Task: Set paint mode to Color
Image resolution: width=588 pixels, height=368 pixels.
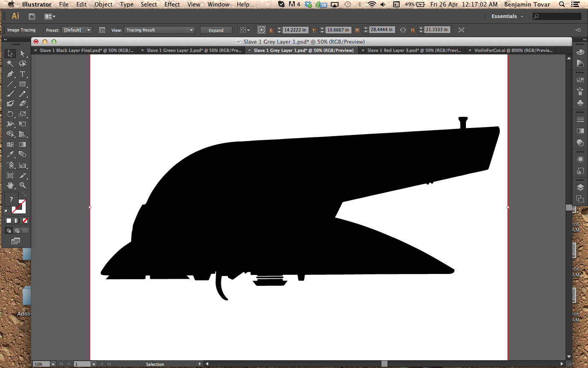Action: (x=9, y=220)
